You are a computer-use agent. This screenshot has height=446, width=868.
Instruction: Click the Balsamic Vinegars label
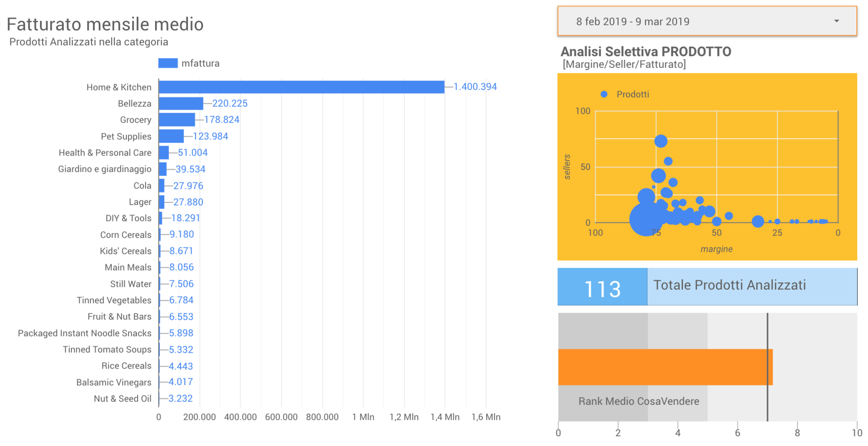[x=114, y=382]
